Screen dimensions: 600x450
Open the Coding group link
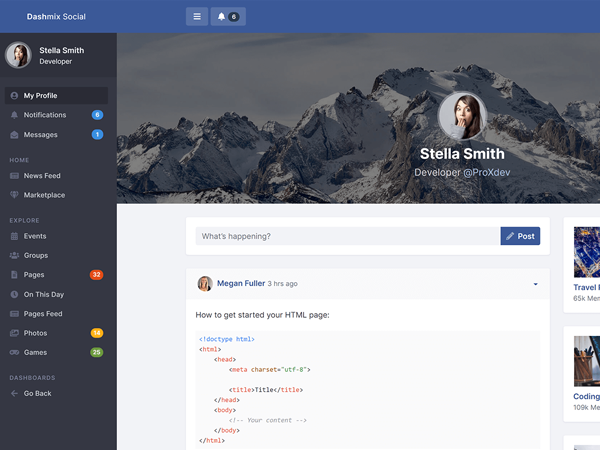(586, 396)
